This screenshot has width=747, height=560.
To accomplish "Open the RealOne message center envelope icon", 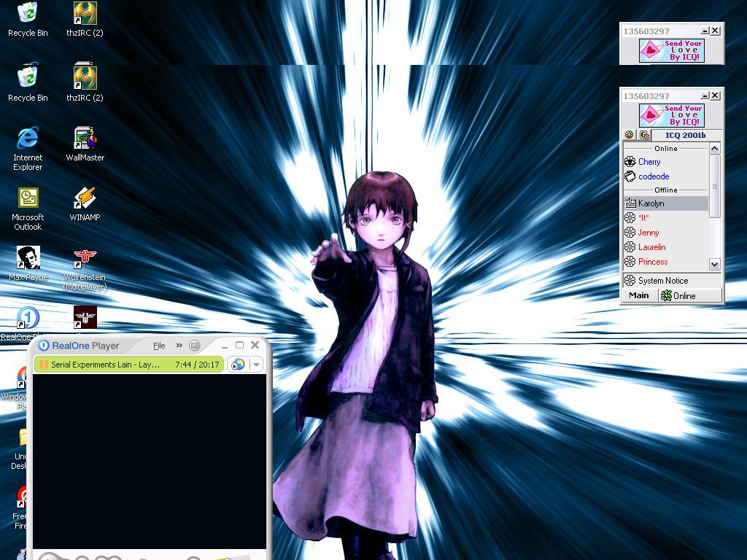I will pyautogui.click(x=194, y=346).
